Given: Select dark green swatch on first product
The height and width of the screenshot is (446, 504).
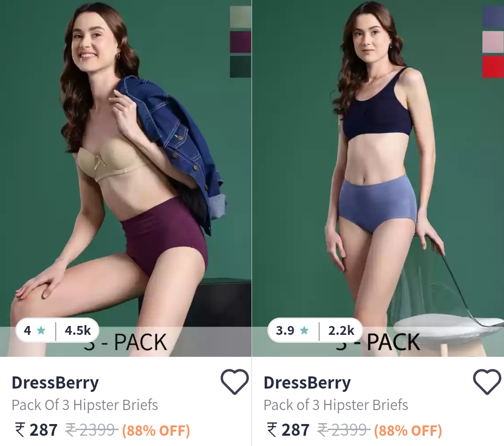Looking at the screenshot, I should [240, 67].
